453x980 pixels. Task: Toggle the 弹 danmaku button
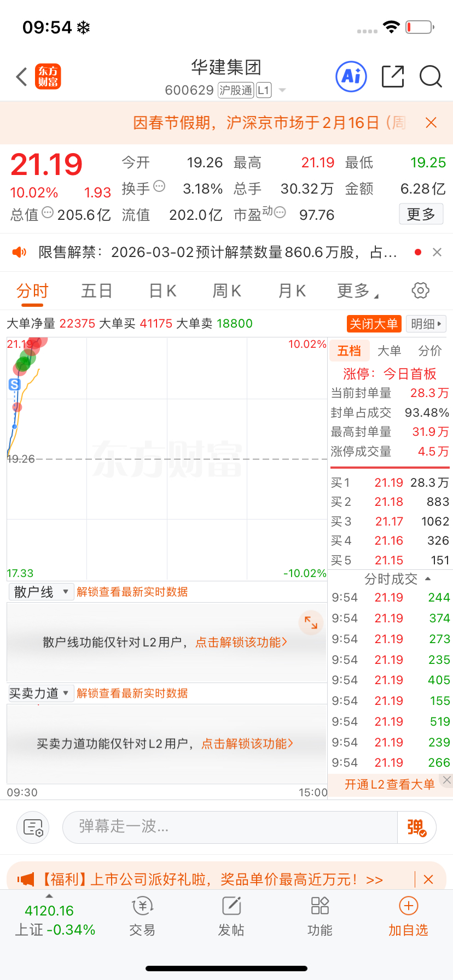coord(417,827)
